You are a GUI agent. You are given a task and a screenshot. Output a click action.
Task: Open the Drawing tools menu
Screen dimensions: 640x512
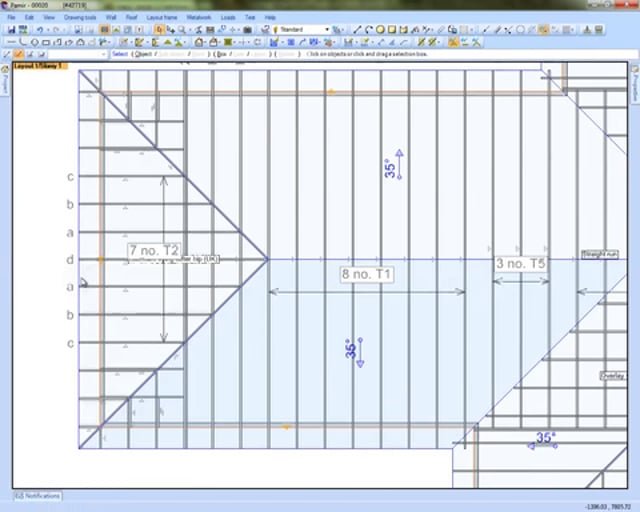point(80,18)
